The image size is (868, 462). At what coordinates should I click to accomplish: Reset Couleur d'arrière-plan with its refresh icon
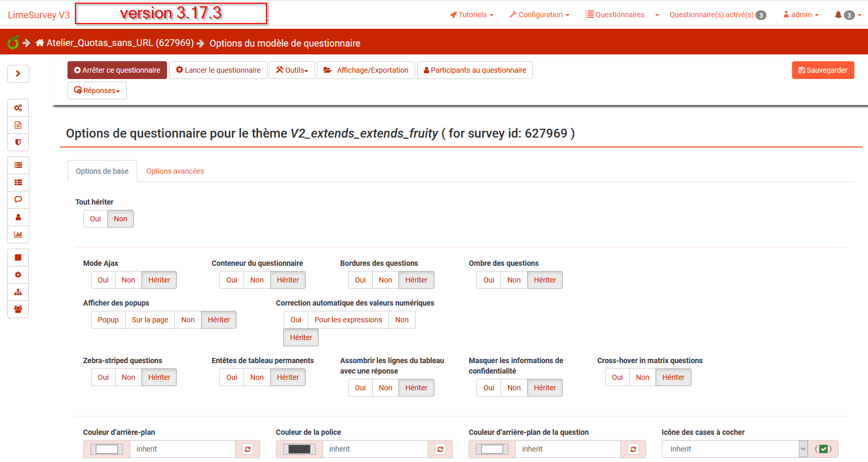point(248,449)
